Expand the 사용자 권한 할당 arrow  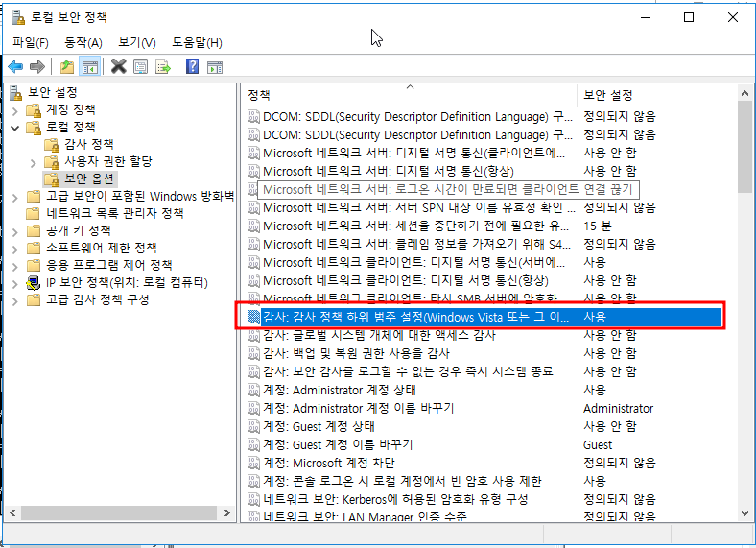pyautogui.click(x=34, y=163)
